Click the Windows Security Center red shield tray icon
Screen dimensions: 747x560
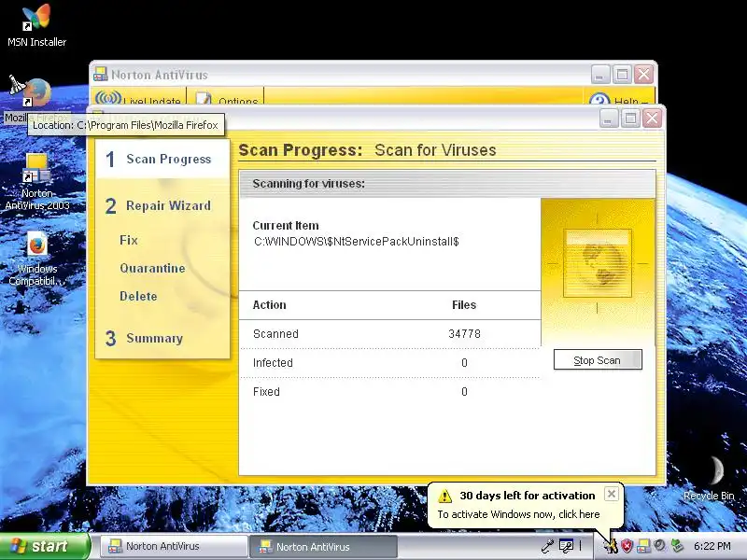627,545
